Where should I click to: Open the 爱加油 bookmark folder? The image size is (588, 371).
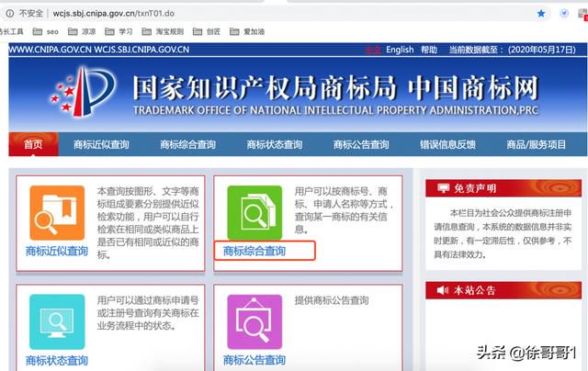point(247,32)
